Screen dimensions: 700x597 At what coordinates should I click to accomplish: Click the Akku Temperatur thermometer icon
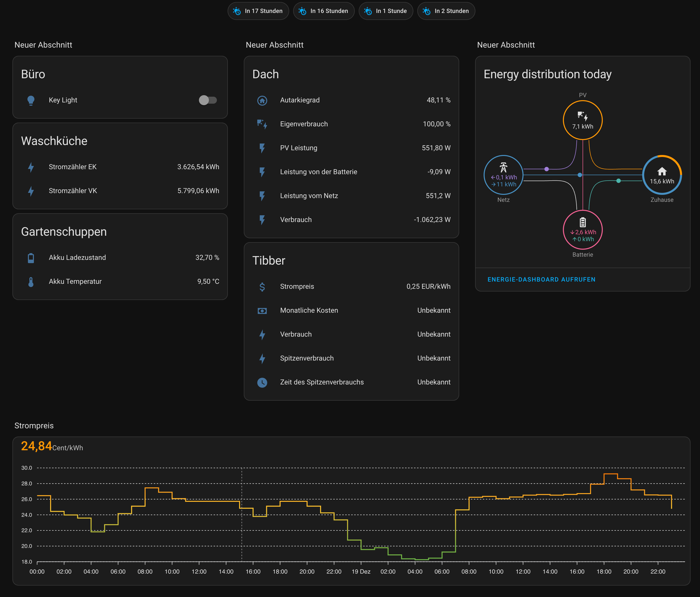pyautogui.click(x=31, y=282)
